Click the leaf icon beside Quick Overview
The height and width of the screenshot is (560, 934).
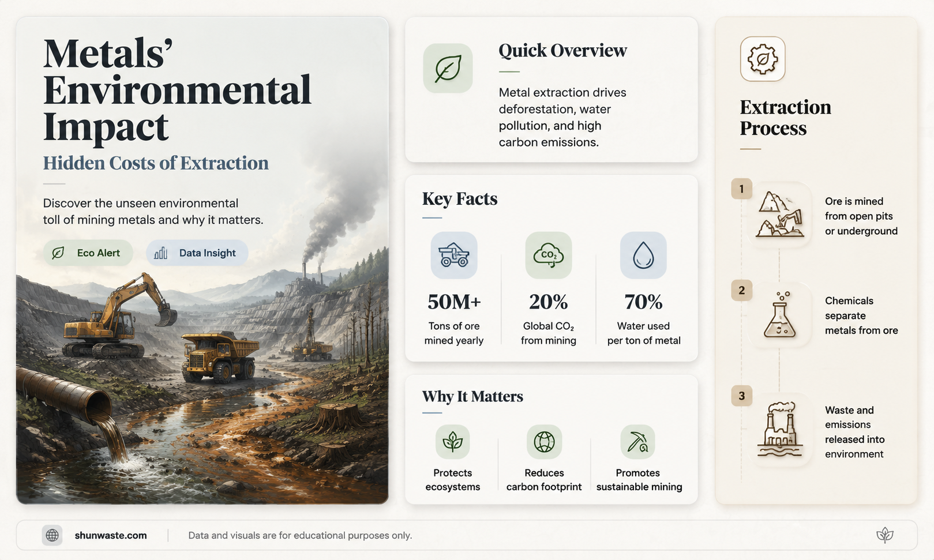448,69
